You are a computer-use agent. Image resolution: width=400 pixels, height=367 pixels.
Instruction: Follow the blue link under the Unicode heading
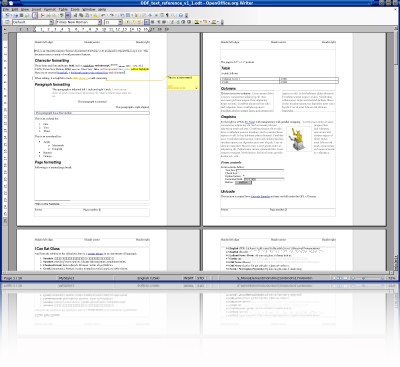pyautogui.click(x=260, y=197)
